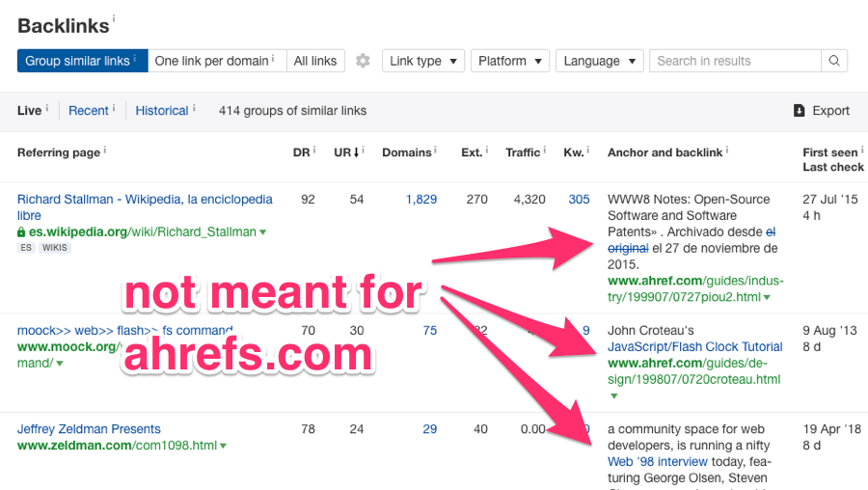Open the Web '98 interview anchor link
868x490 pixels.
(658, 462)
